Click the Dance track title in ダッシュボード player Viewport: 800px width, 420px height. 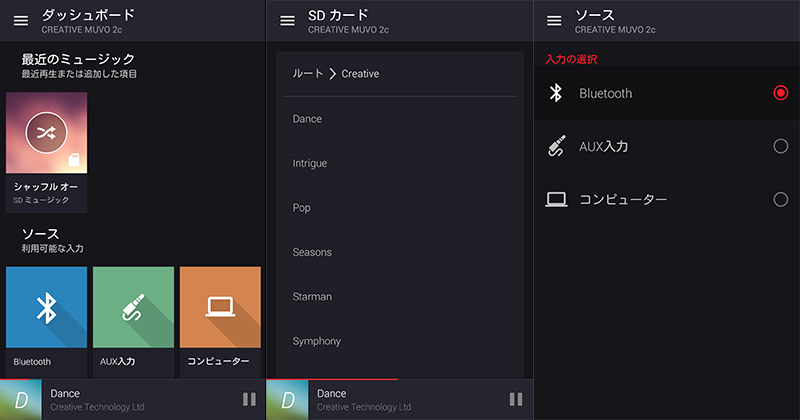pos(65,393)
